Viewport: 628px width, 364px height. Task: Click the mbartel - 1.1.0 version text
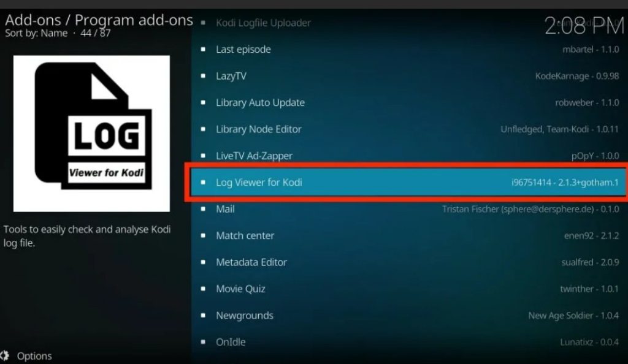(x=591, y=49)
